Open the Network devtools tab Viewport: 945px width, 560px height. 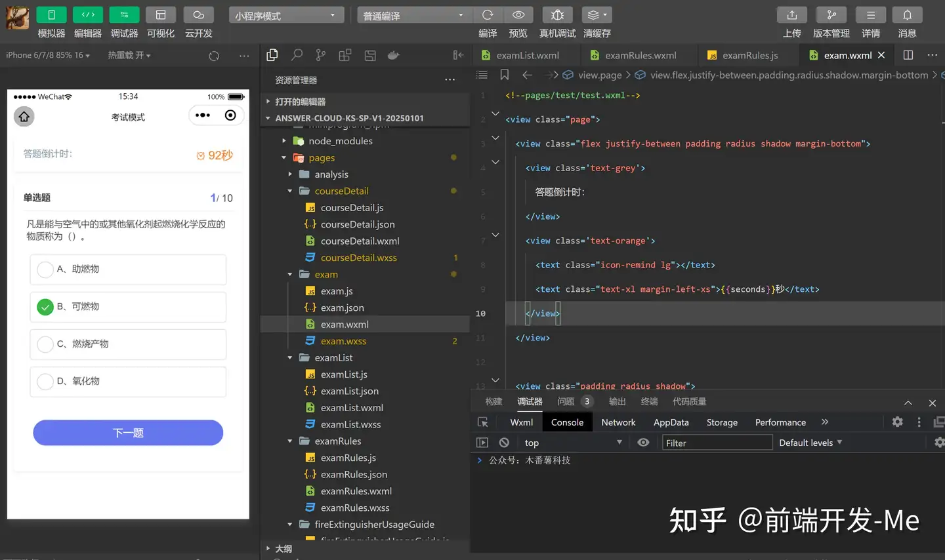coord(618,422)
